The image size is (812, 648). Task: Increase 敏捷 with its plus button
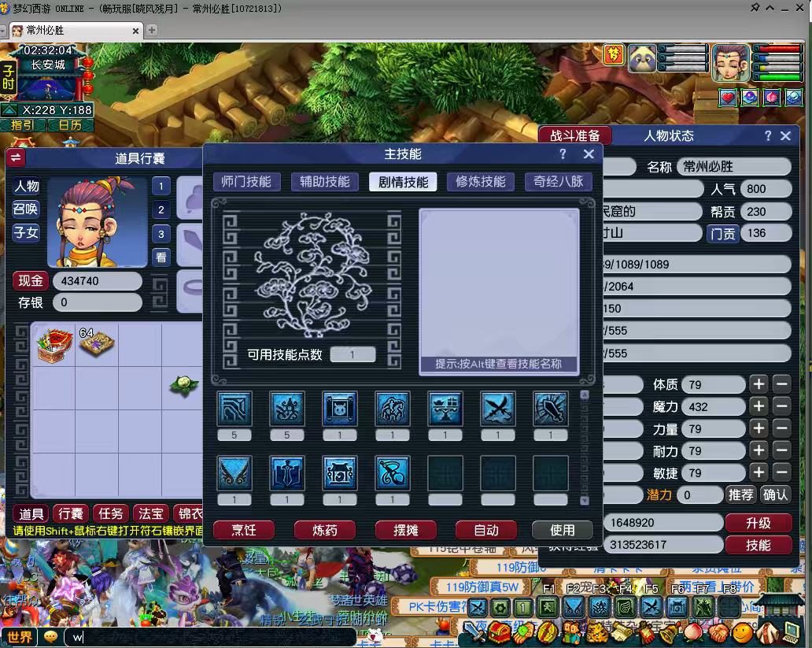759,472
